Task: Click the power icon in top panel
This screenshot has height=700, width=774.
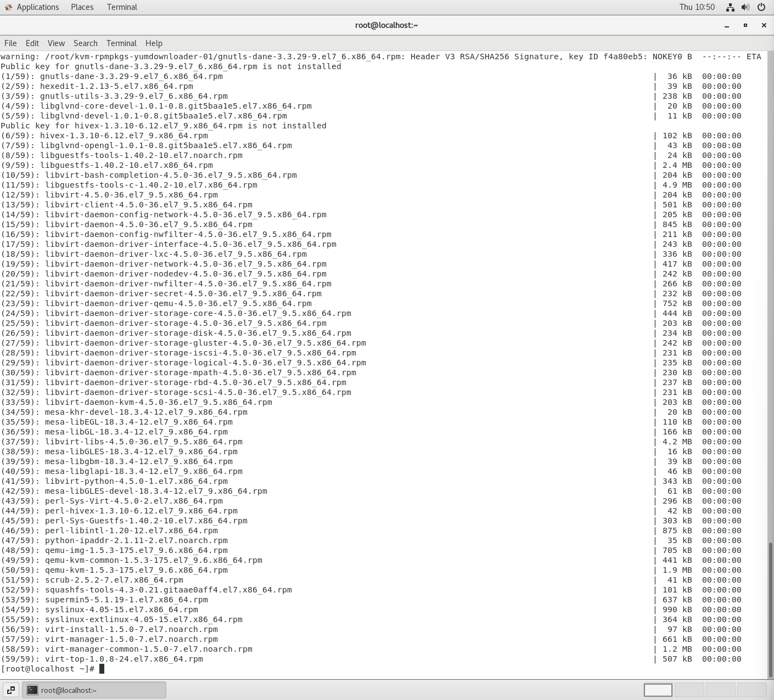Action: click(x=761, y=7)
